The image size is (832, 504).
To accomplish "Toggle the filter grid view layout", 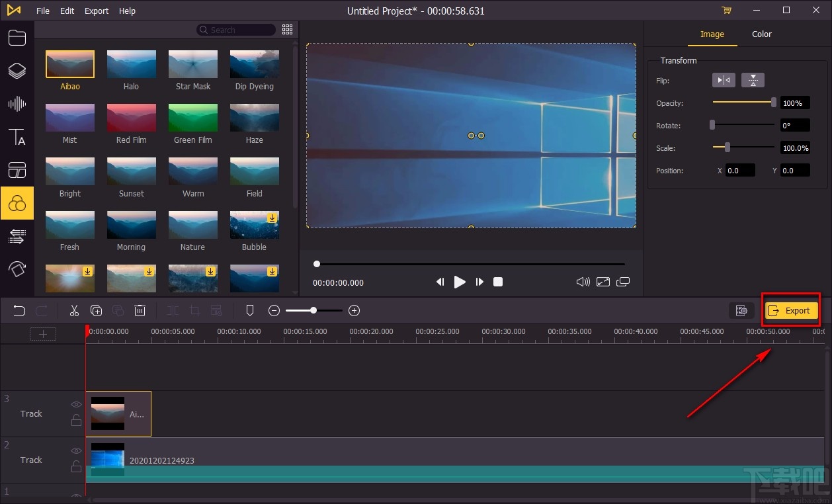I will pos(287,30).
